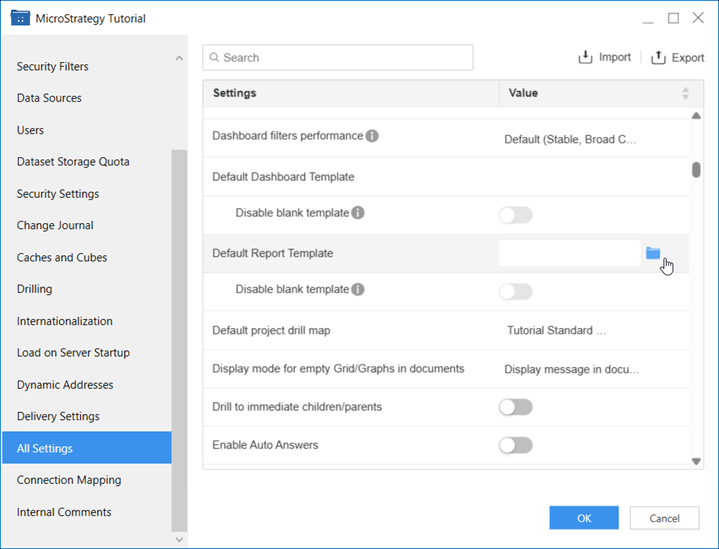Click the Import icon

click(586, 57)
